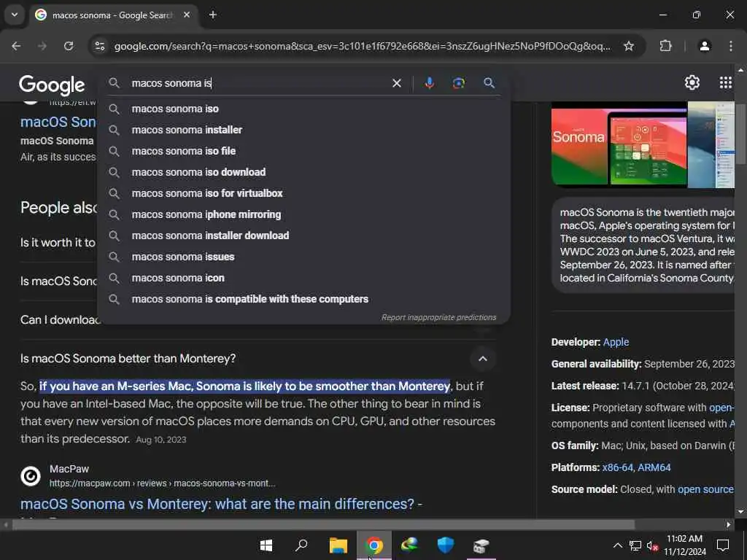Open the x86-64 platform link
This screenshot has width=747, height=560.
(x=617, y=467)
